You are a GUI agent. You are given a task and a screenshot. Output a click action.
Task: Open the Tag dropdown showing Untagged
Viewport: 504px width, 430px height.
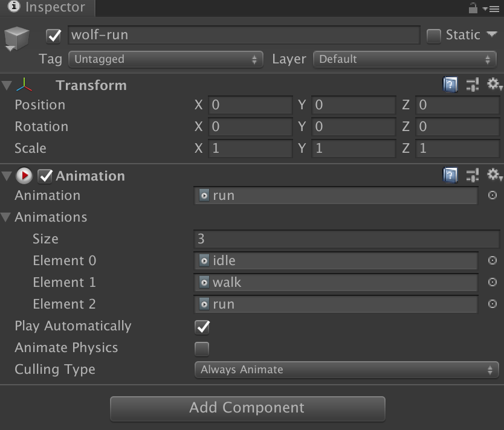click(x=166, y=59)
